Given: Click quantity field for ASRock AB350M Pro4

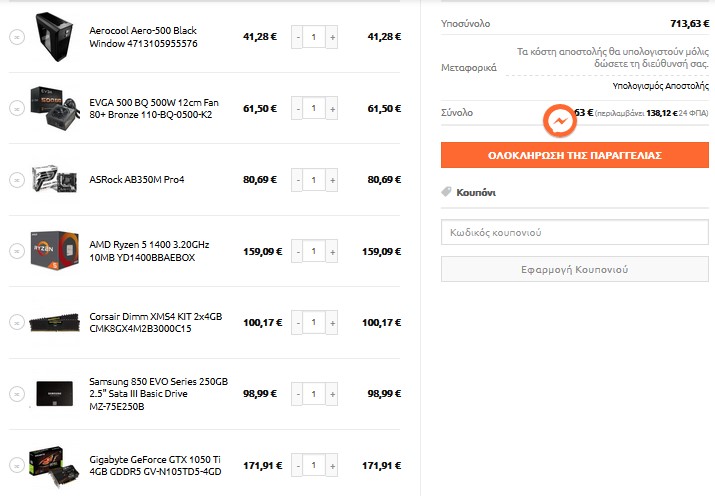Looking at the screenshot, I should click(x=314, y=180).
